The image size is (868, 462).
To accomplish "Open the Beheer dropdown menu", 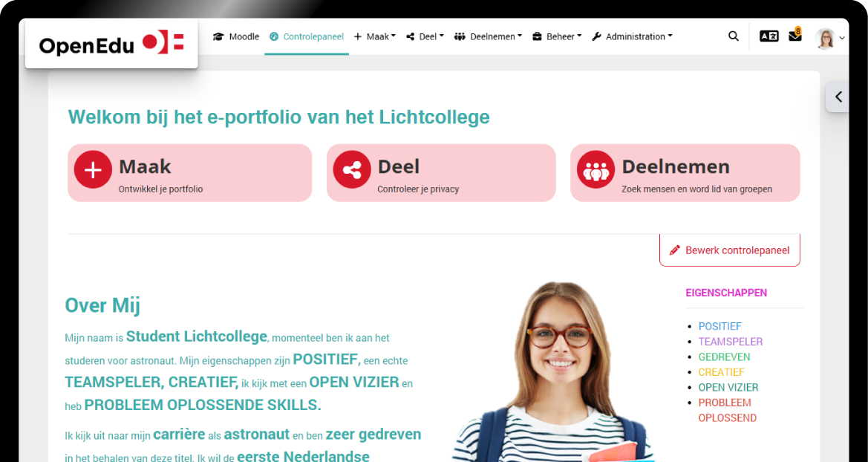I will [557, 36].
